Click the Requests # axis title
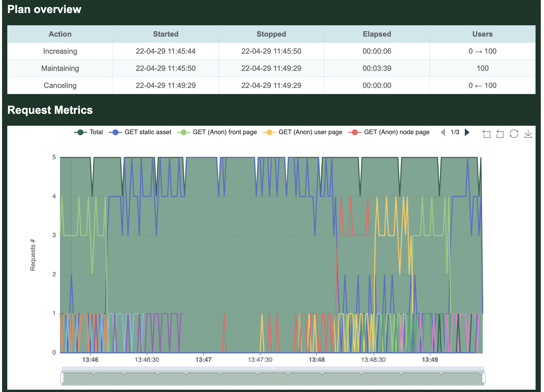 [x=33, y=255]
